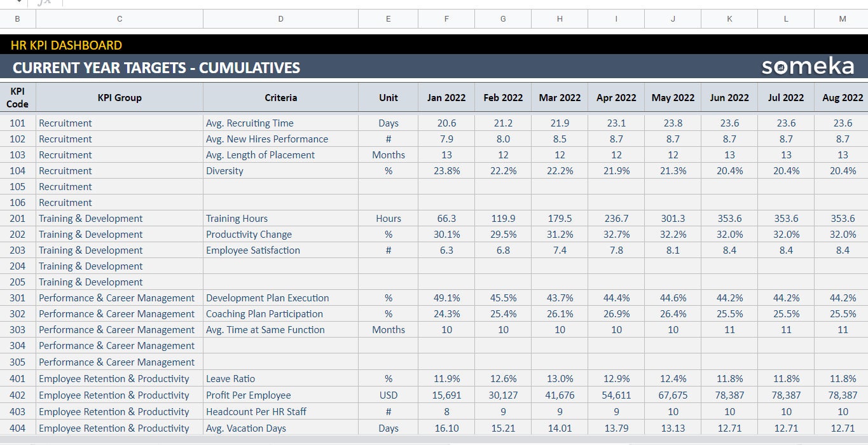Select the Training Hours cell
Image resolution: width=868 pixels, height=445 pixels.
click(x=237, y=218)
